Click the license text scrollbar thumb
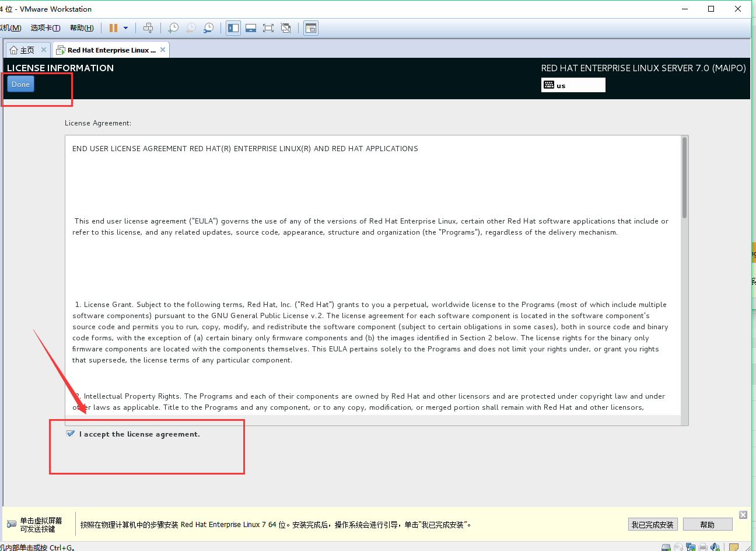This screenshot has height=551, width=756. point(684,178)
